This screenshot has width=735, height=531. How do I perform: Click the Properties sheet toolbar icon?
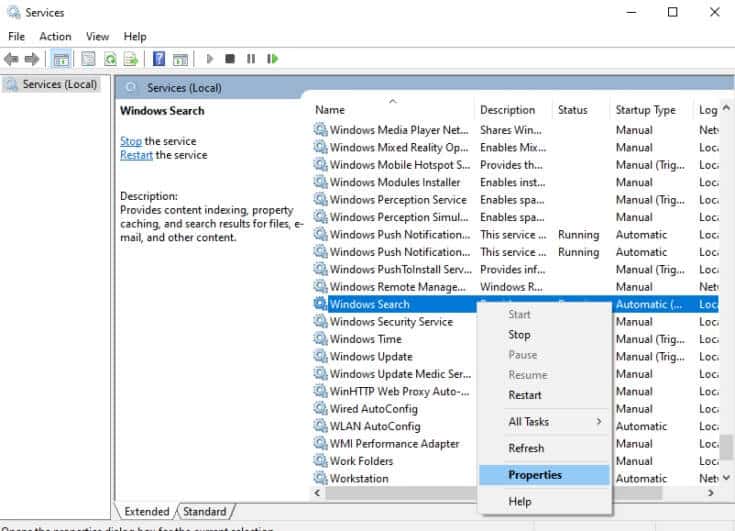pyautogui.click(x=88, y=59)
